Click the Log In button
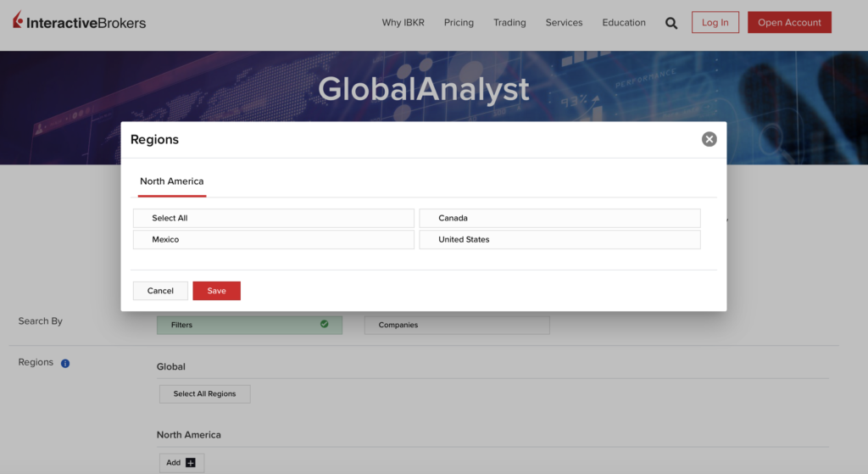Viewport: 868px width, 474px height. [715, 23]
